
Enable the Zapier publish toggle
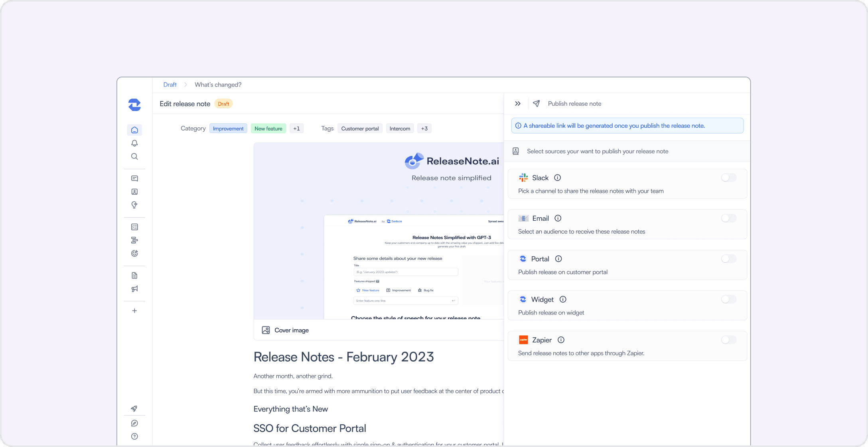pyautogui.click(x=729, y=340)
